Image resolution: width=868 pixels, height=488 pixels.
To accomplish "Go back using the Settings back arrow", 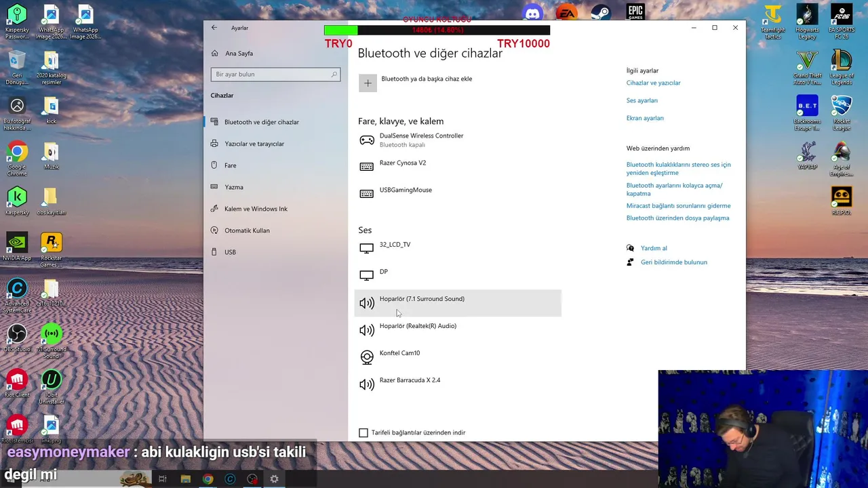I will pos(214,28).
